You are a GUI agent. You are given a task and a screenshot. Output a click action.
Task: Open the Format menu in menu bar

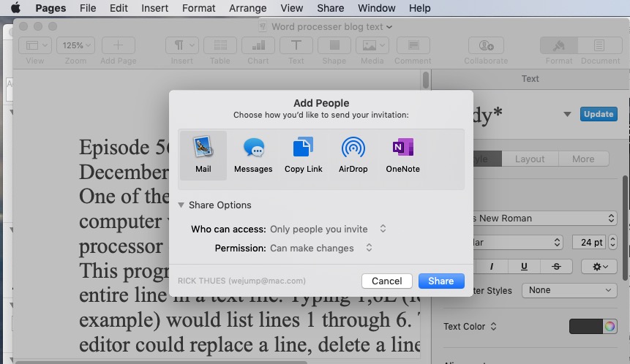198,8
